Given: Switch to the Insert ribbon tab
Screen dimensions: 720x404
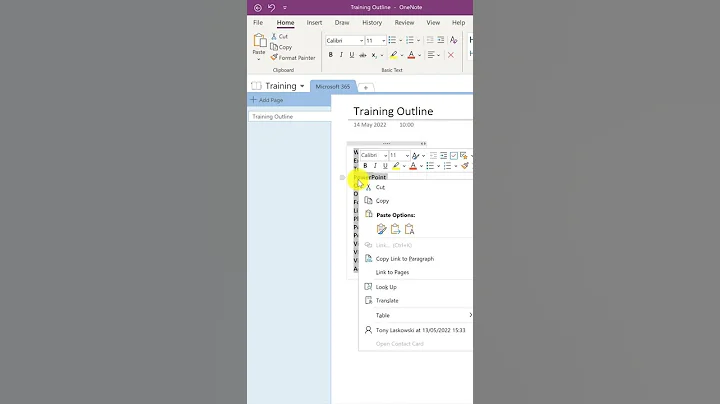Looking at the screenshot, I should pyautogui.click(x=314, y=22).
